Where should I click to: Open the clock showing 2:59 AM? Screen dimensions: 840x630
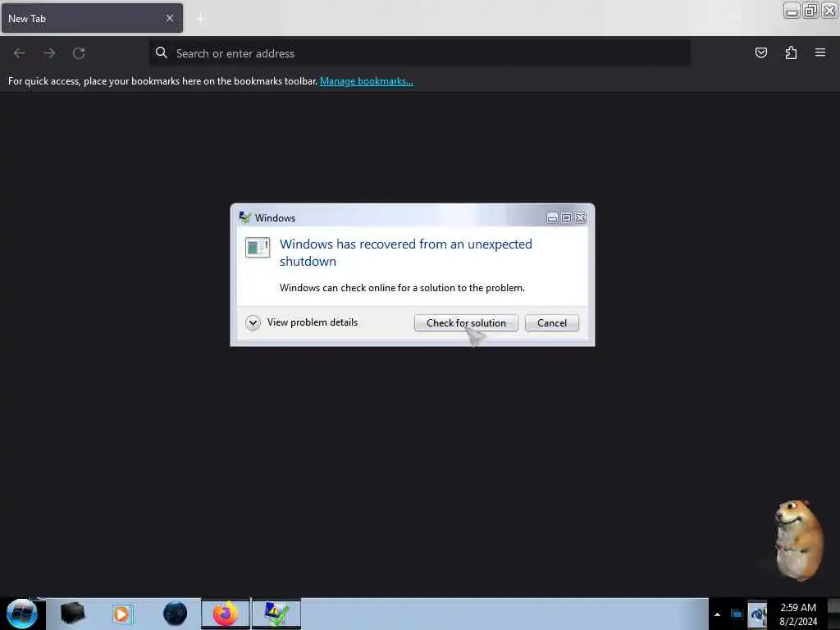[x=798, y=614]
